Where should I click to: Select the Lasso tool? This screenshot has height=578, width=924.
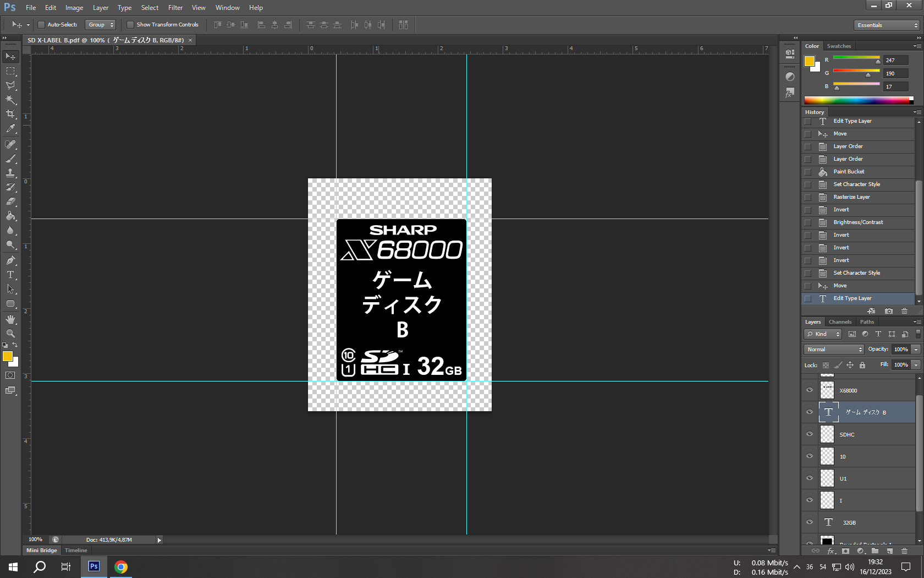[10, 85]
